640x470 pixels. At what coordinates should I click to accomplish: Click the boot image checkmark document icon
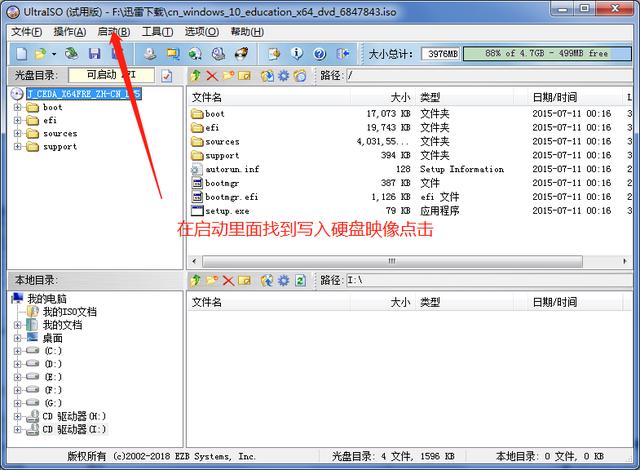[x=167, y=75]
